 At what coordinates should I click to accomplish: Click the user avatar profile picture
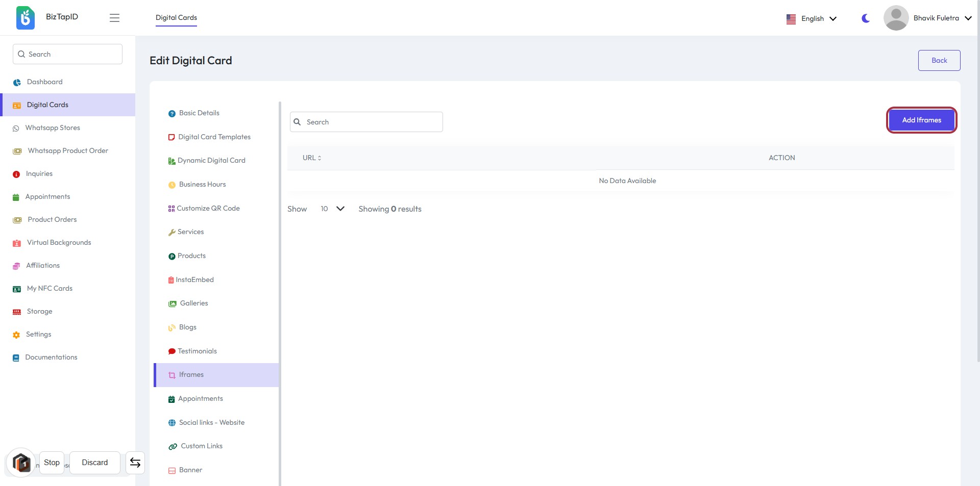pyautogui.click(x=896, y=18)
